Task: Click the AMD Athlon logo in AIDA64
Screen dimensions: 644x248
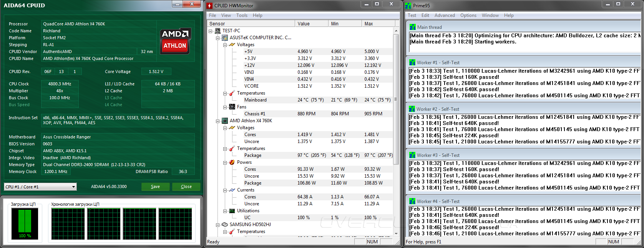Action: tap(175, 40)
